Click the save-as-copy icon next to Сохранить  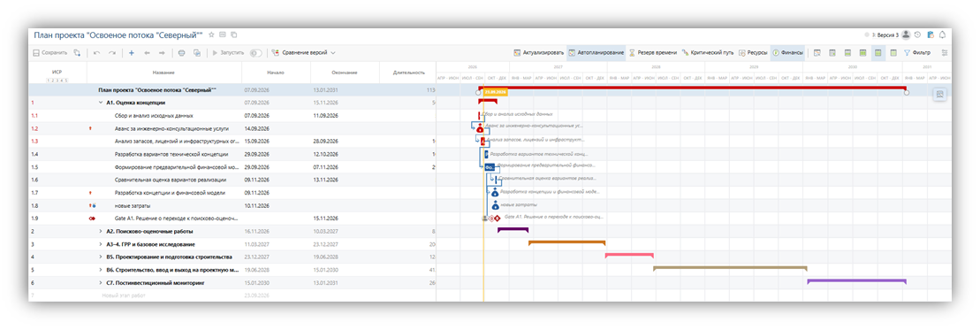coord(77,53)
